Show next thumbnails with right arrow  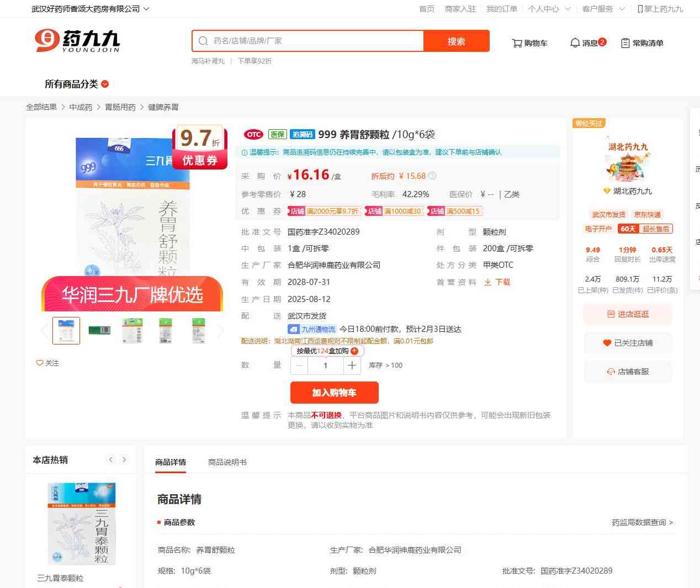click(x=221, y=331)
